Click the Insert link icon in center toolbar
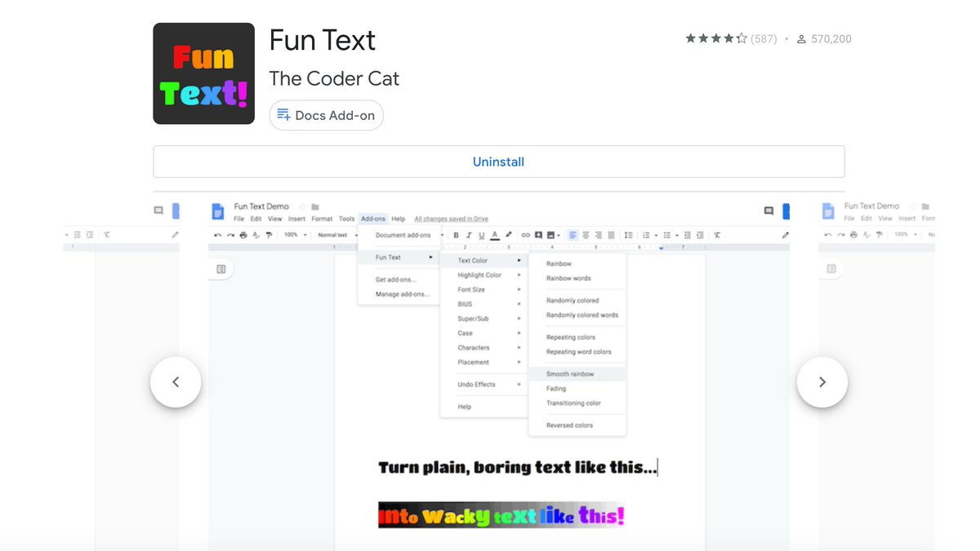Screen dimensions: 980x551 526,235
